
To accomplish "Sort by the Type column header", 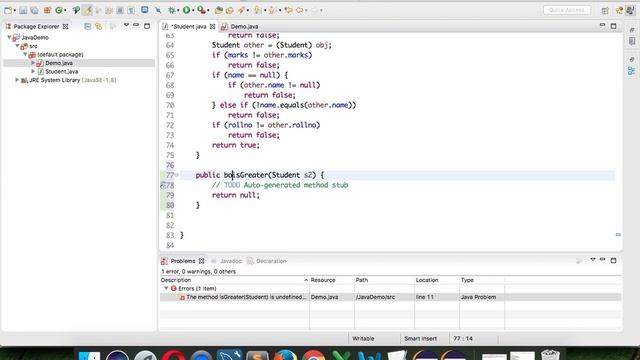I will click(482, 280).
